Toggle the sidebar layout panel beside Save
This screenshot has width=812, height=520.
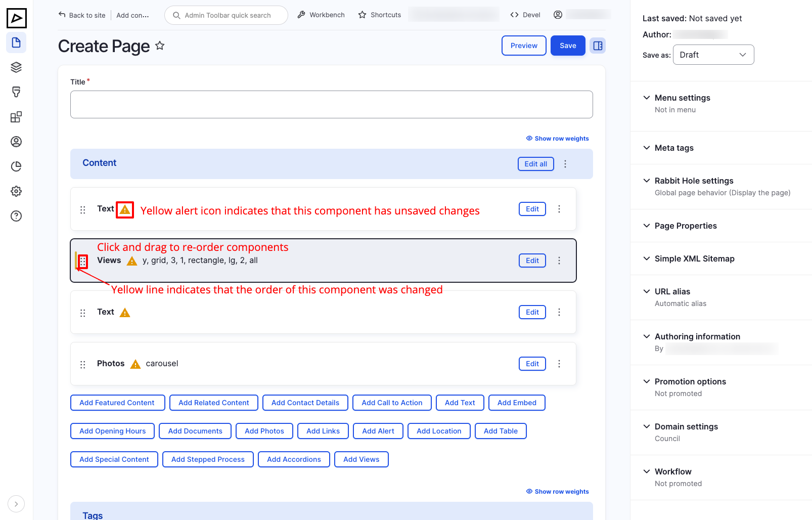[x=598, y=46]
